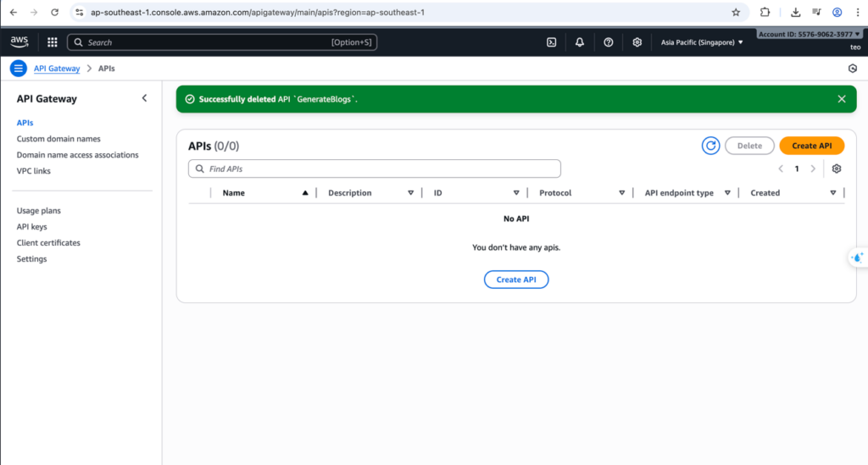Screen dimensions: 868x465
Task: Open the AWS services grid menu
Action: (53, 42)
